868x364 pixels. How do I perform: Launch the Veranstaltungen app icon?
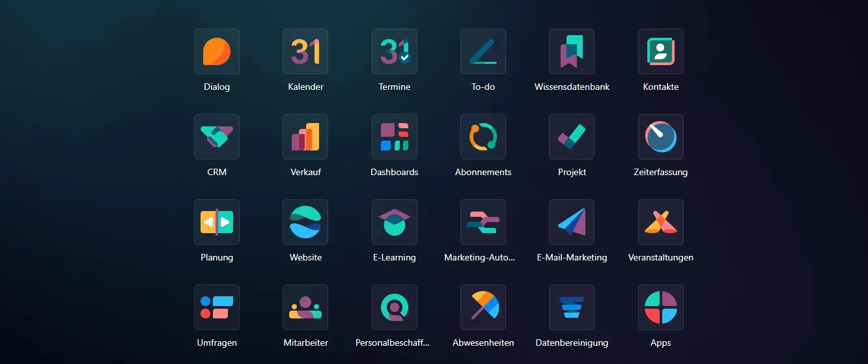pos(661,222)
